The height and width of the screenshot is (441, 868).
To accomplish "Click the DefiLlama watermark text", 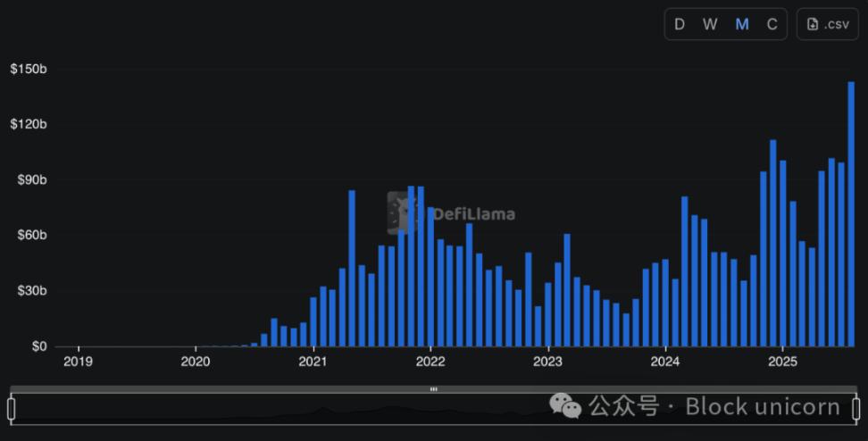I will pyautogui.click(x=473, y=214).
